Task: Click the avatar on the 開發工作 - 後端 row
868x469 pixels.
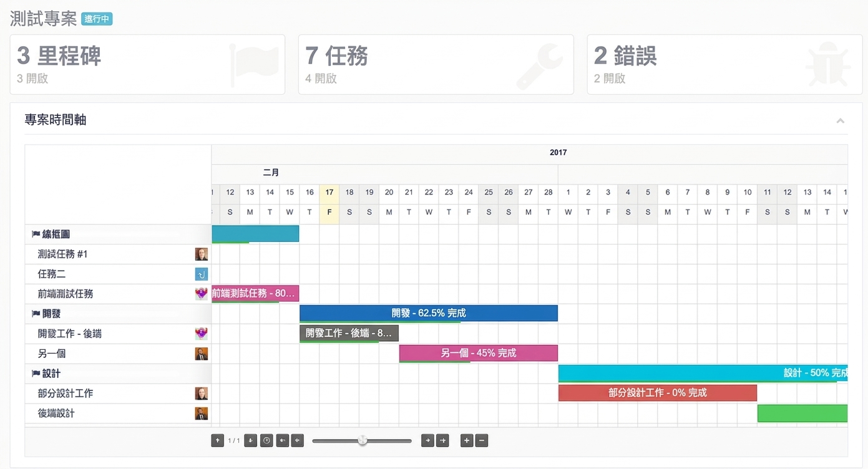Action: click(202, 334)
